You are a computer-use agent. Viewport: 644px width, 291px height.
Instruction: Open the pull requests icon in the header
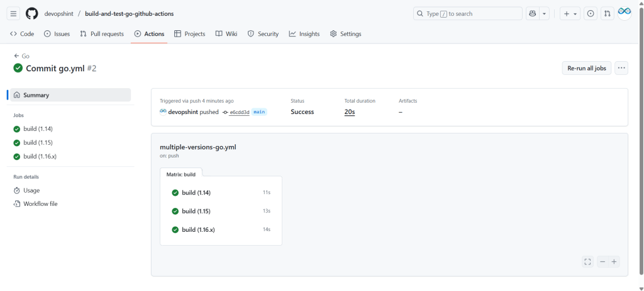[608, 14]
